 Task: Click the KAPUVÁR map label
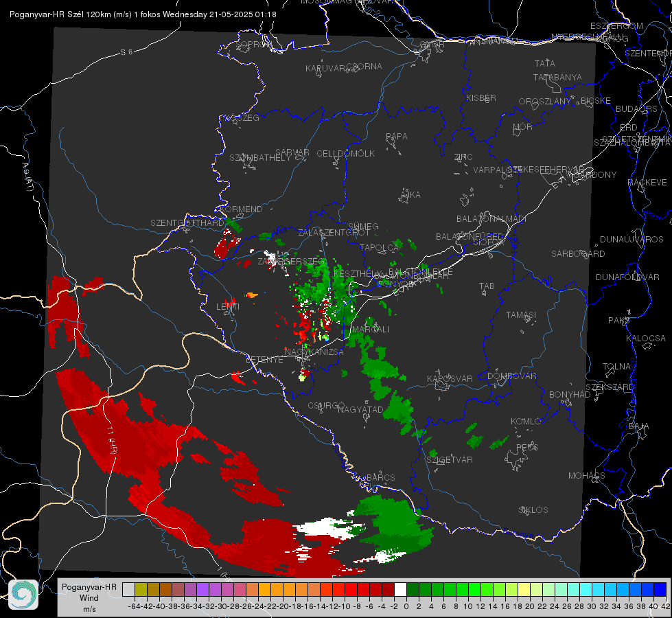coord(326,69)
